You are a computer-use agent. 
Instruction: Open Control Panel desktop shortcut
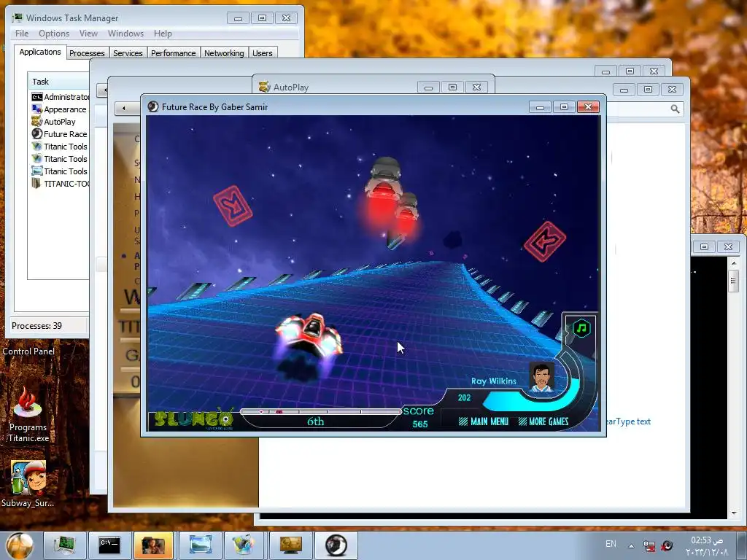28,351
